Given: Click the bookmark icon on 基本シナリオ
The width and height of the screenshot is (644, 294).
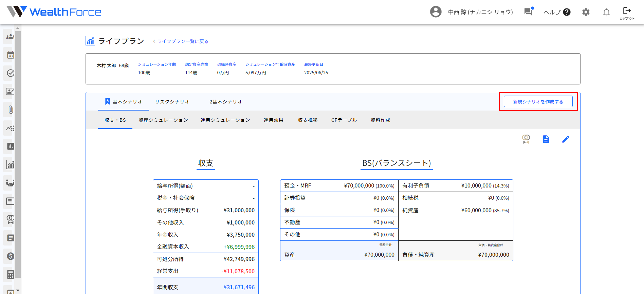Looking at the screenshot, I should click(107, 101).
